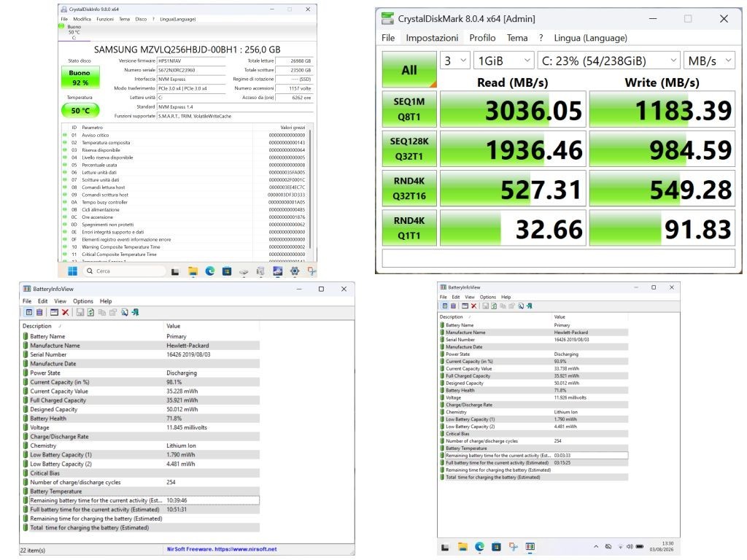747x560 pixels.
Task: Open File Explorer from taskbar below CrystalDiskInfo
Action: [x=193, y=271]
